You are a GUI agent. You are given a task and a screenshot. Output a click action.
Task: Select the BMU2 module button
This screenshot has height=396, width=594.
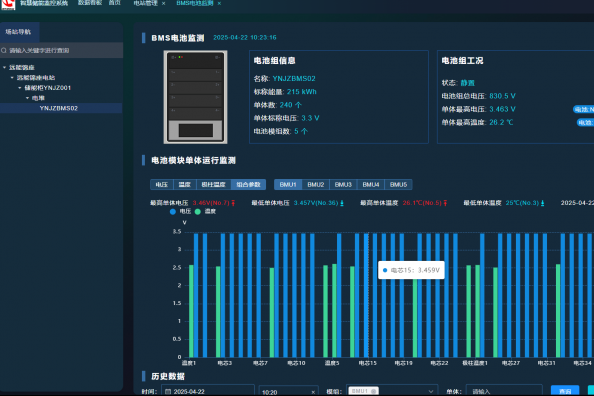[316, 185]
